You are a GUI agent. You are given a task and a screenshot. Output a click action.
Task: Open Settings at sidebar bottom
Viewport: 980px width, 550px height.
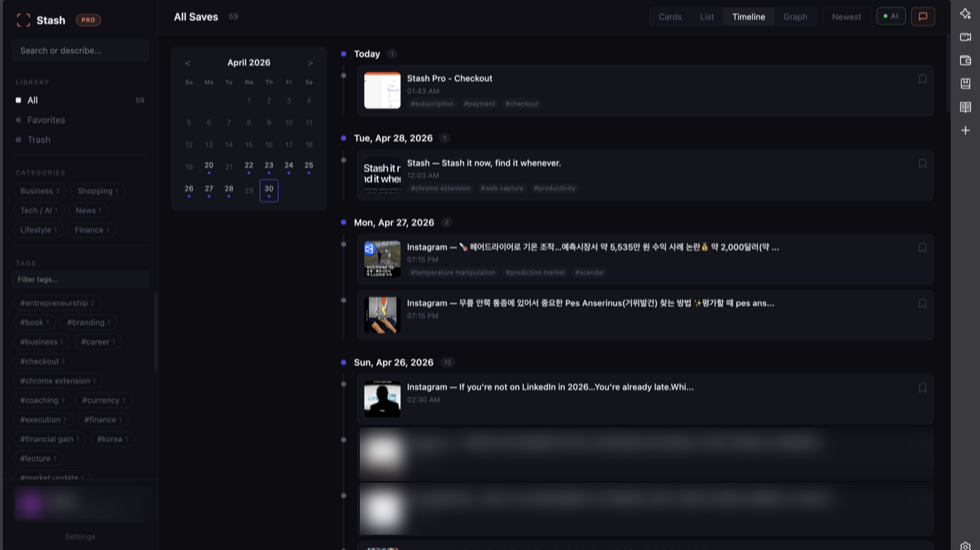point(80,537)
